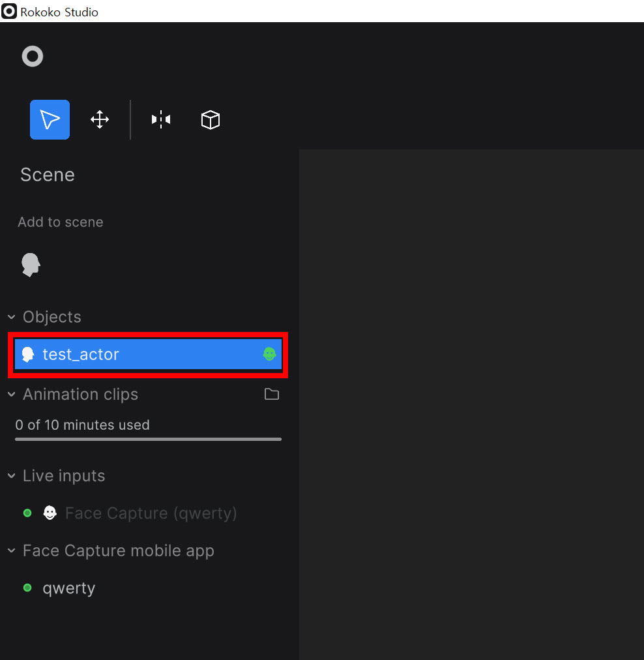Click the face icon next to Face Capture
Image resolution: width=644 pixels, height=660 pixels.
point(50,513)
